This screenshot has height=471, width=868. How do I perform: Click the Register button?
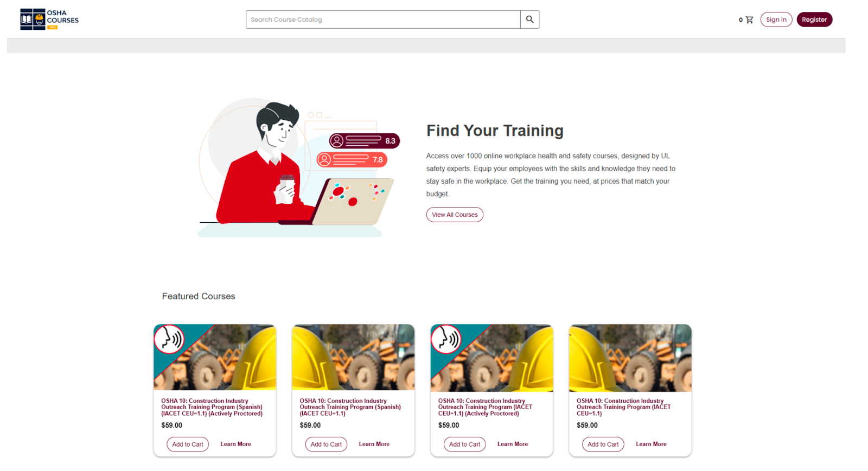pyautogui.click(x=814, y=20)
